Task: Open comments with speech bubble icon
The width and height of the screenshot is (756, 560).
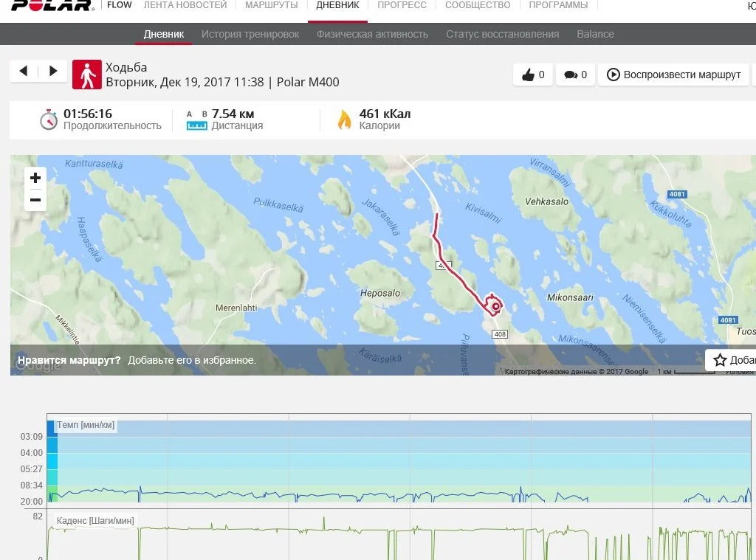Action: click(x=575, y=75)
